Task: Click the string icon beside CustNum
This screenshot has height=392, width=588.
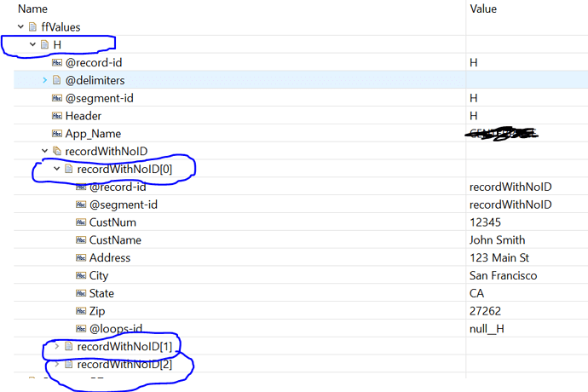Action: [81, 222]
